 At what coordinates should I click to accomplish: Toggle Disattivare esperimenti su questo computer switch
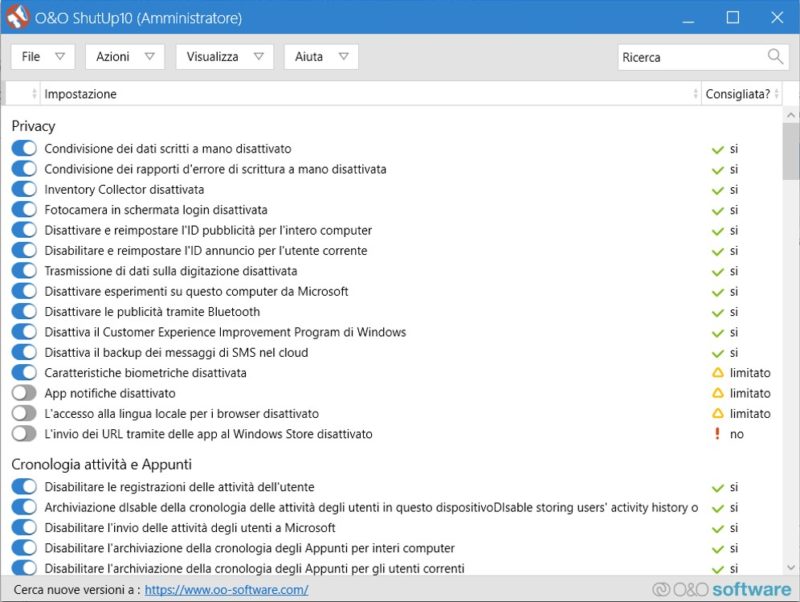(24, 291)
